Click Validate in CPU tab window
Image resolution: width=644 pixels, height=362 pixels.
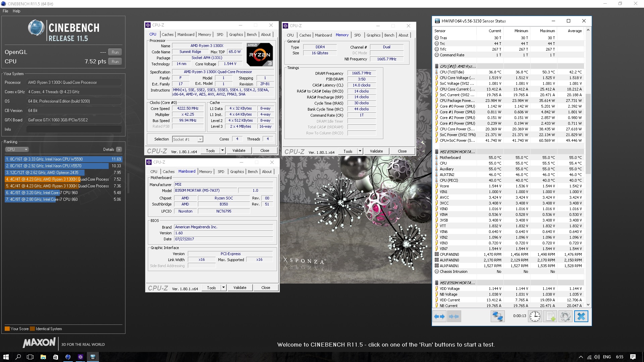(239, 150)
